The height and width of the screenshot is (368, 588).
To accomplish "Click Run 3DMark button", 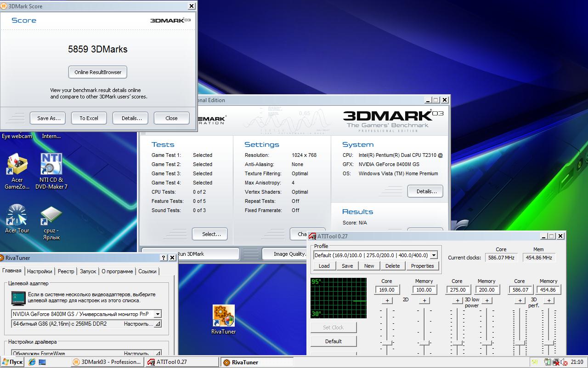I will click(x=191, y=254).
